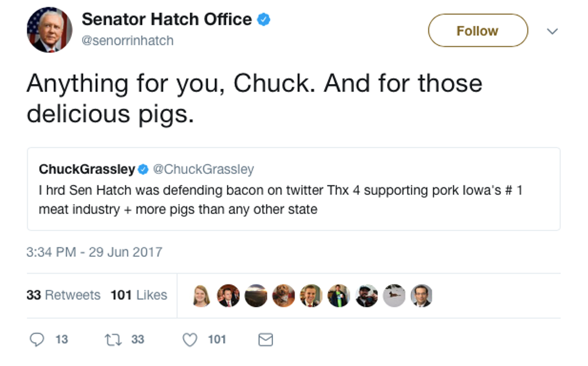Click the verified badge next to ChuckGrassley
Screen dimensions: 588x366
[143, 170]
